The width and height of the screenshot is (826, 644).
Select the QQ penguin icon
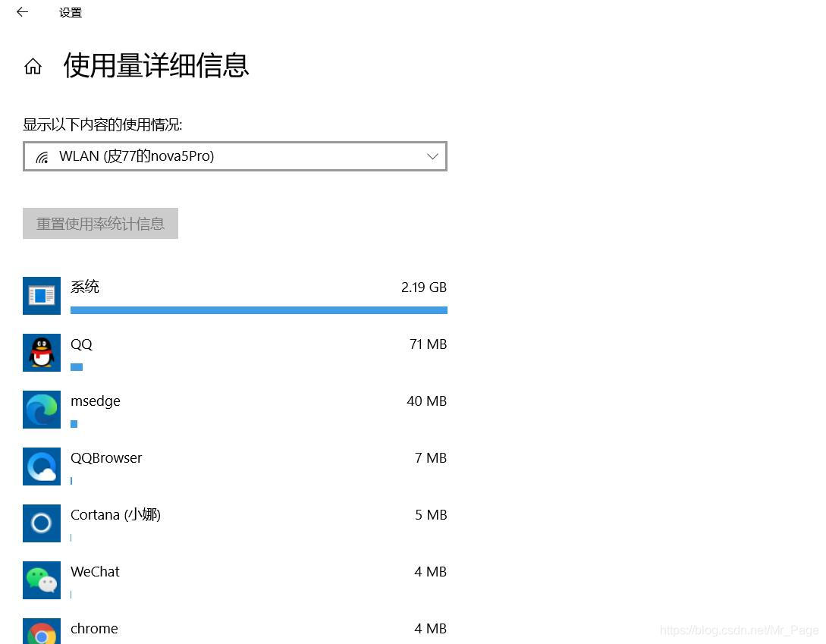pos(42,353)
